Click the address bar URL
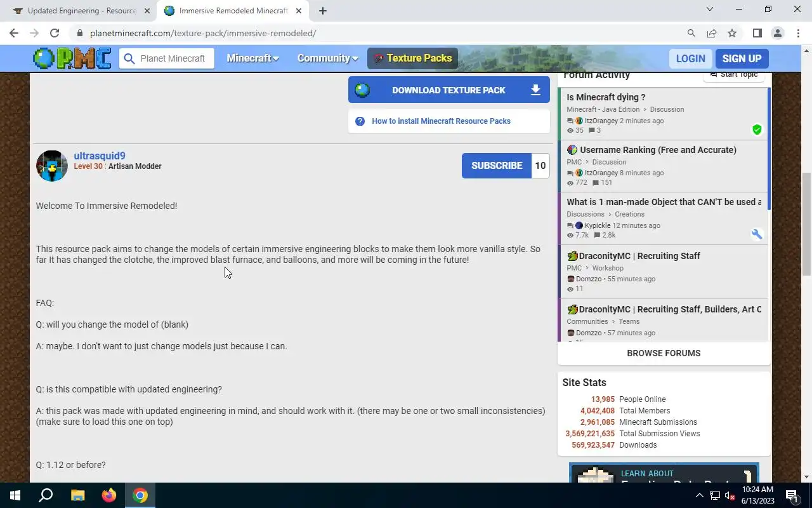 (x=203, y=33)
